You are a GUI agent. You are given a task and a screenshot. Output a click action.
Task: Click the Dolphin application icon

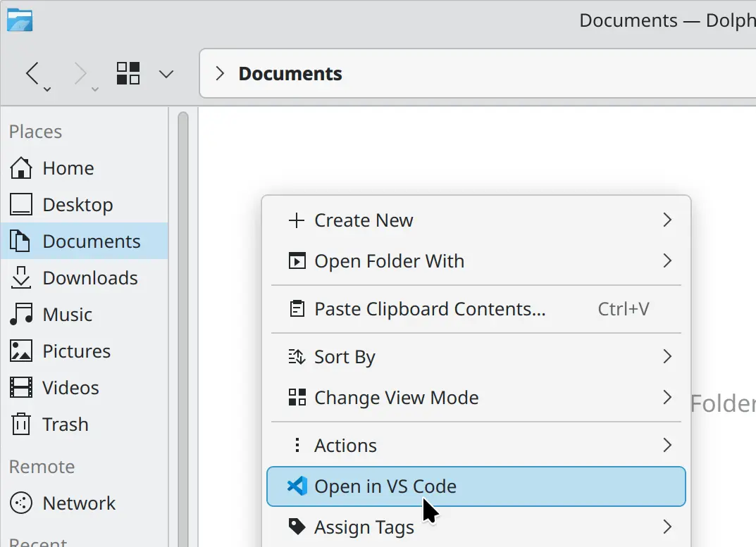pos(19,20)
